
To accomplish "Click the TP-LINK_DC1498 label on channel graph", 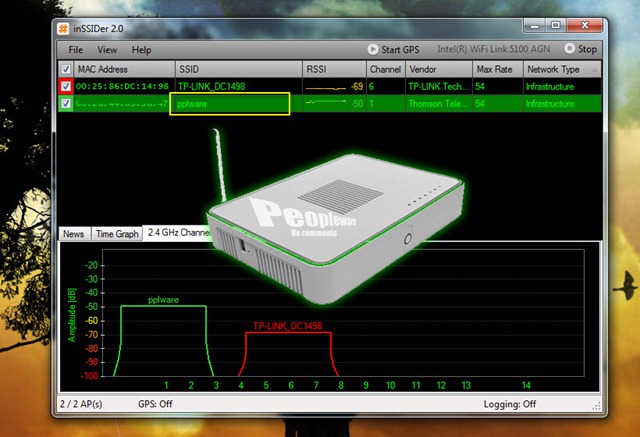I will [x=287, y=326].
